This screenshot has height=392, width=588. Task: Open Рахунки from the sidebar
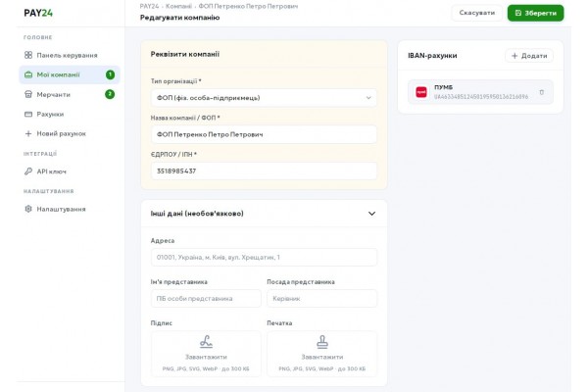pos(50,114)
